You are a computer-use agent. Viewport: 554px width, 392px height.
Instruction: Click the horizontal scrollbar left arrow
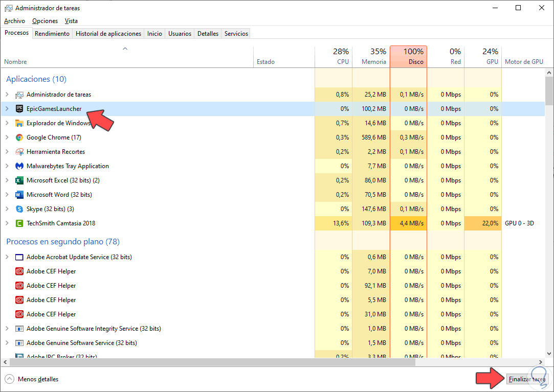pos(5,362)
